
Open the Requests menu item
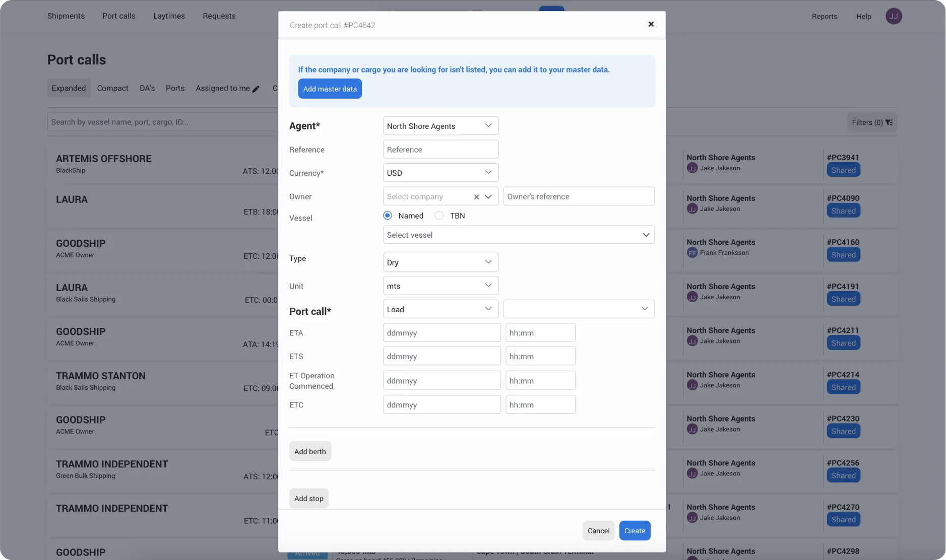(219, 16)
